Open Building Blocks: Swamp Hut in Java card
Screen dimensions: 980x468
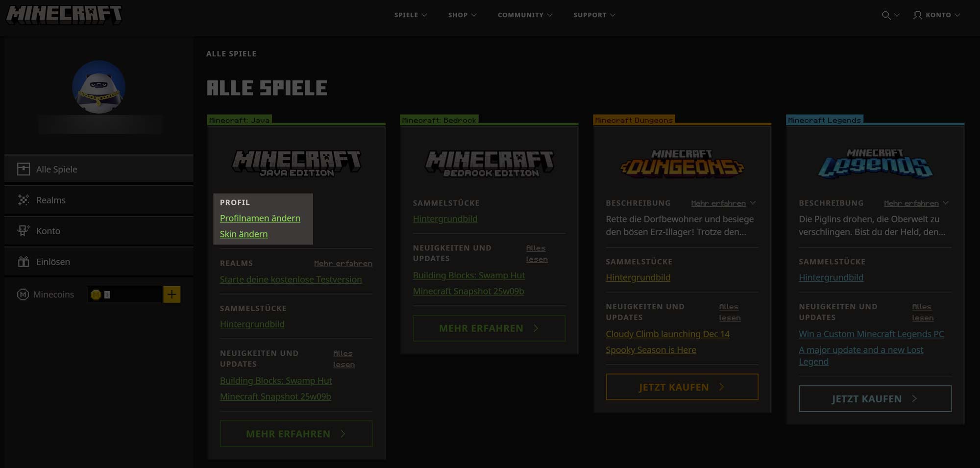pos(276,381)
